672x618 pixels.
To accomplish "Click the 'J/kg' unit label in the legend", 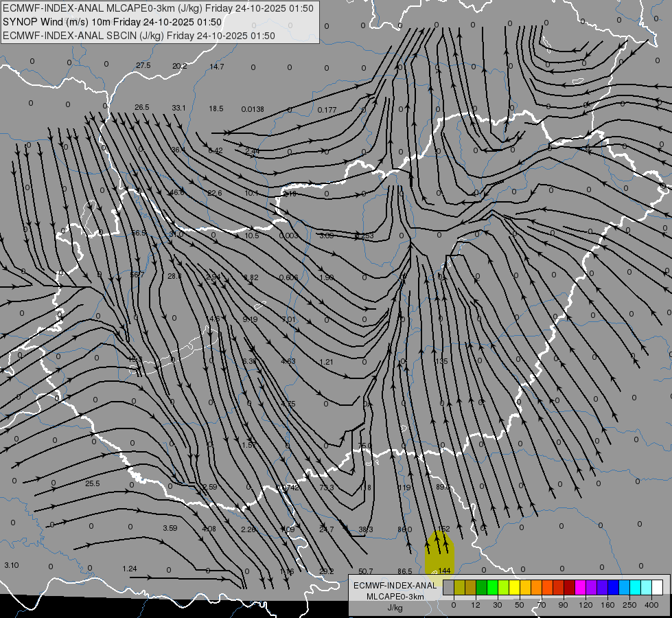I will (395, 608).
